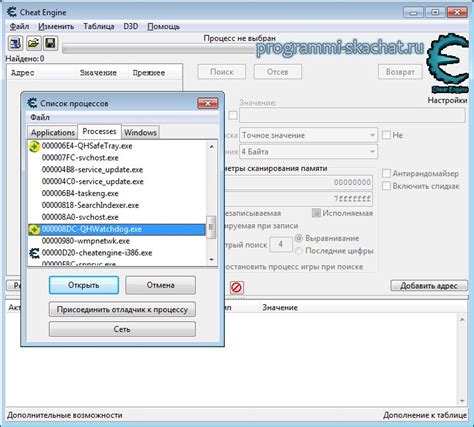This screenshot has width=474, height=427.
Task: Click the scan progress bar
Action: pyautogui.click(x=160, y=49)
